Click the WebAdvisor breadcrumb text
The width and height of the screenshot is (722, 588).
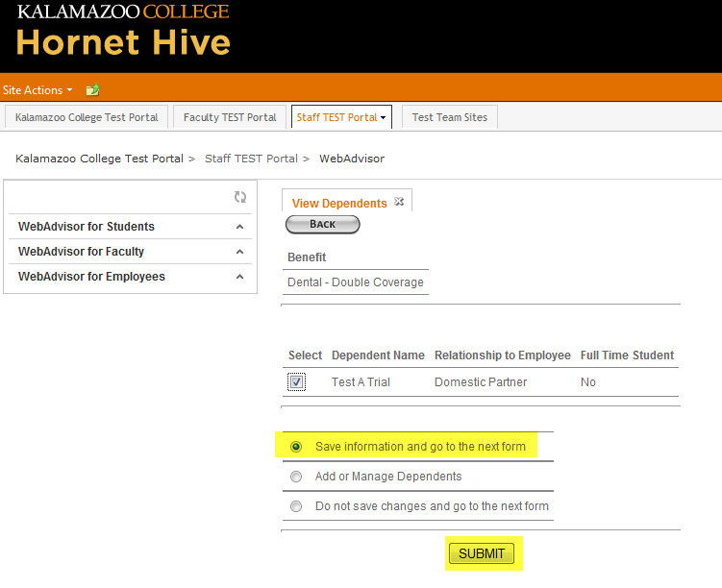(x=352, y=159)
